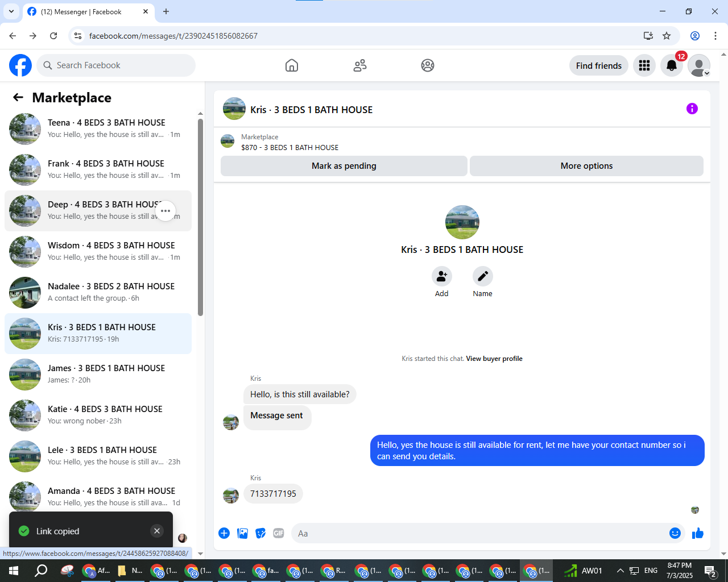Screen dimensions: 728x582
Task: Click Install app icon in address bar
Action: (x=648, y=36)
